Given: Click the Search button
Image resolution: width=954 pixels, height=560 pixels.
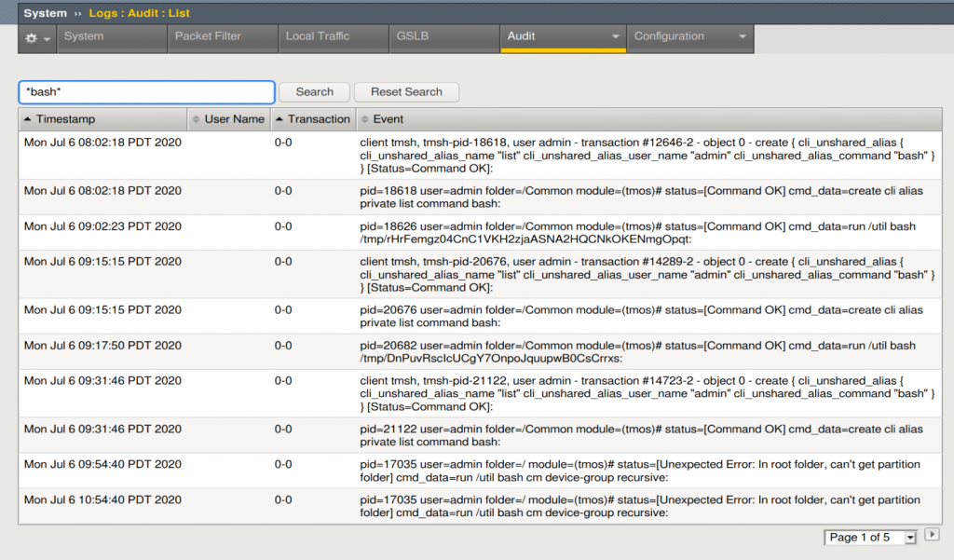Looking at the screenshot, I should [315, 92].
